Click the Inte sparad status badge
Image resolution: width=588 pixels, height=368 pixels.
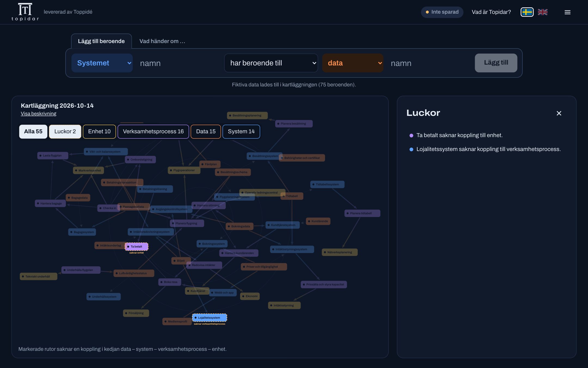point(442,12)
